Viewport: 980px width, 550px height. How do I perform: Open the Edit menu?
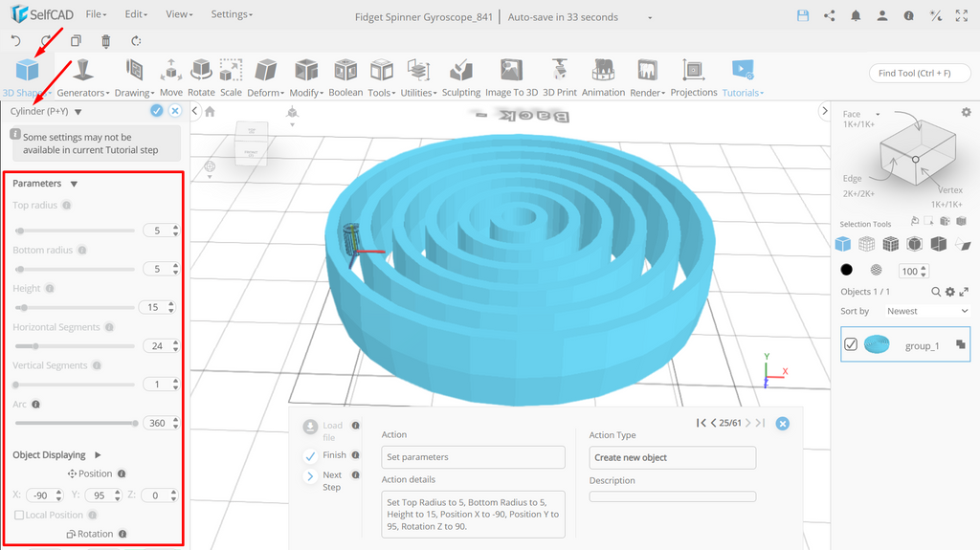(x=136, y=14)
